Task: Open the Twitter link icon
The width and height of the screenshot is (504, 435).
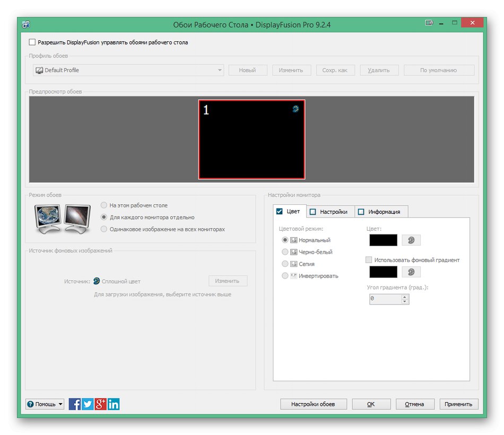Action: click(88, 404)
